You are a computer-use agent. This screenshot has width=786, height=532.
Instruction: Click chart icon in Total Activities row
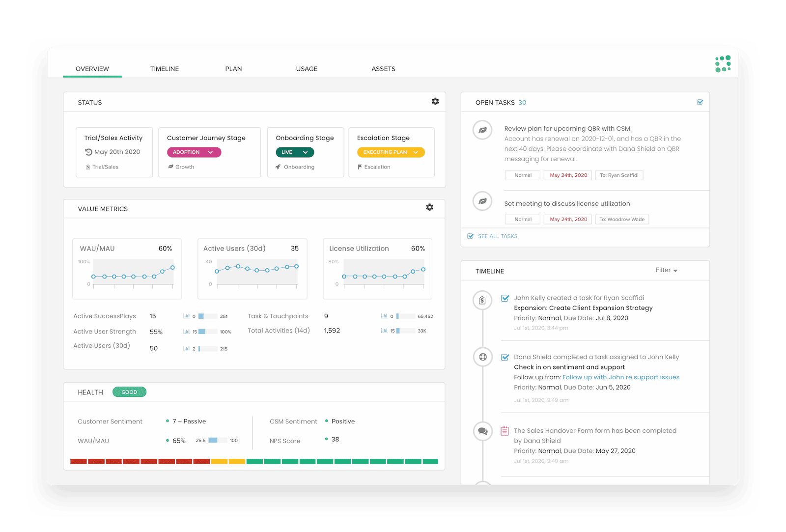point(384,331)
